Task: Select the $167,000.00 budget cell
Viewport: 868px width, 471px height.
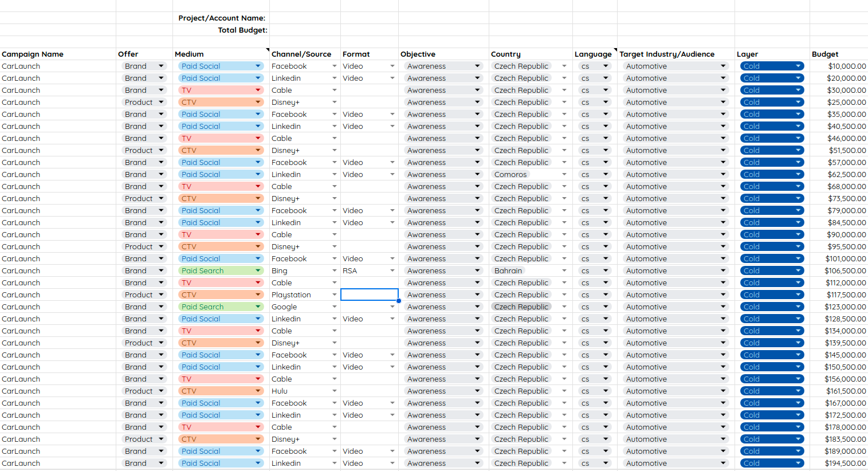Action: click(839, 403)
